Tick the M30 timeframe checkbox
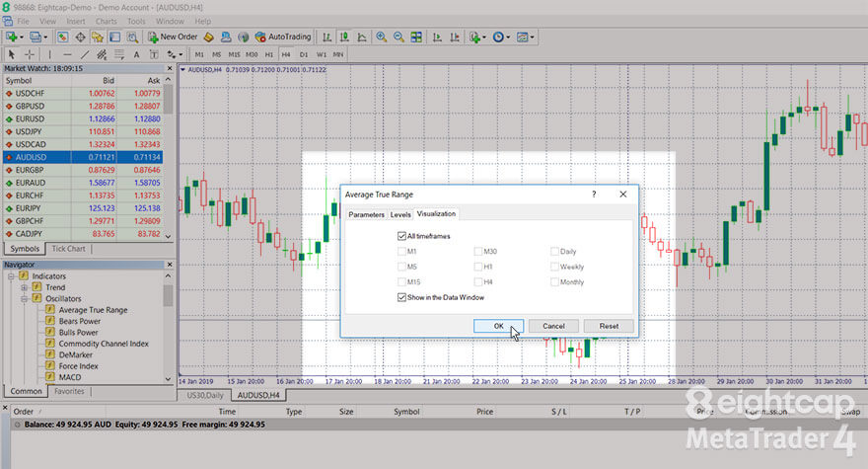This screenshot has height=469, width=868. (478, 251)
